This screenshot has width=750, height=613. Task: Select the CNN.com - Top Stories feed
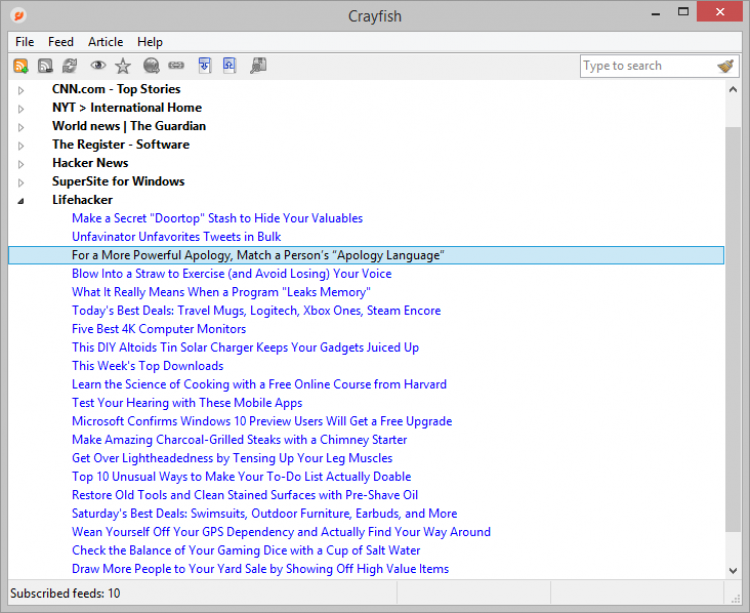click(116, 89)
